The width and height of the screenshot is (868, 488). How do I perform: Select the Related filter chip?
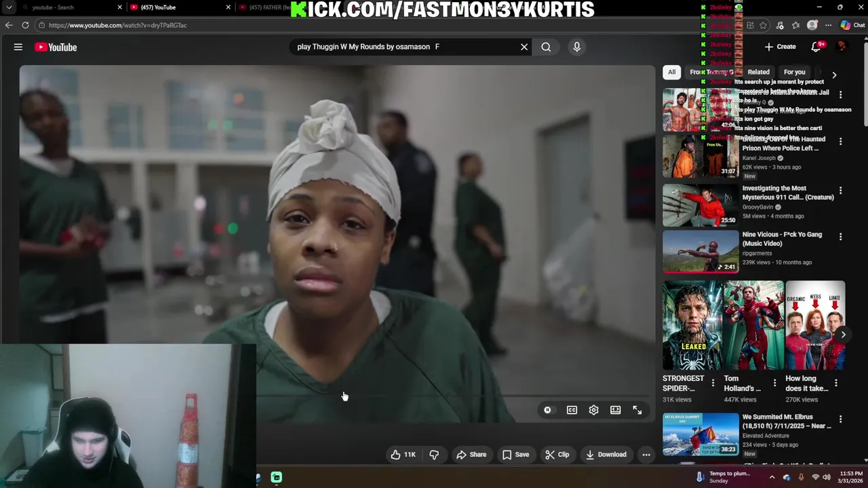pyautogui.click(x=758, y=72)
